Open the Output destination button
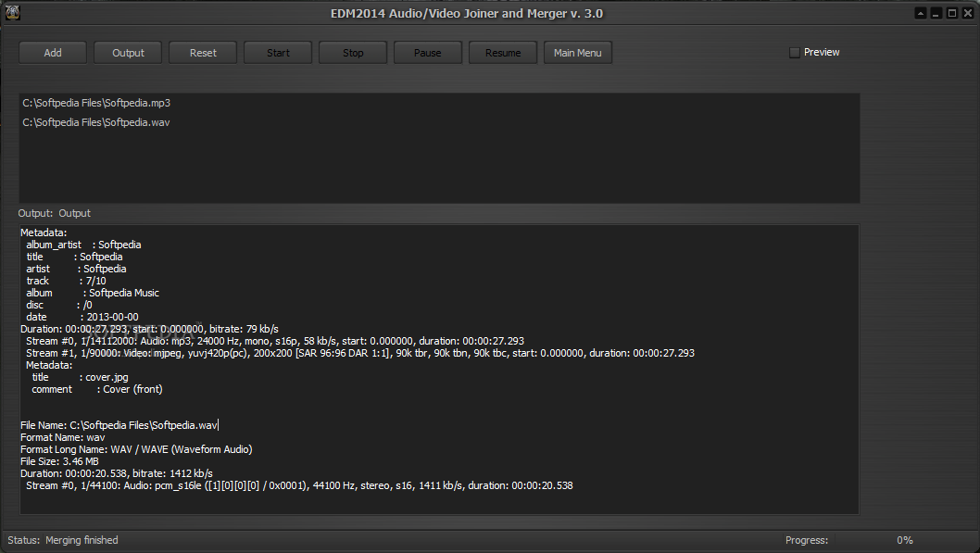 point(128,53)
